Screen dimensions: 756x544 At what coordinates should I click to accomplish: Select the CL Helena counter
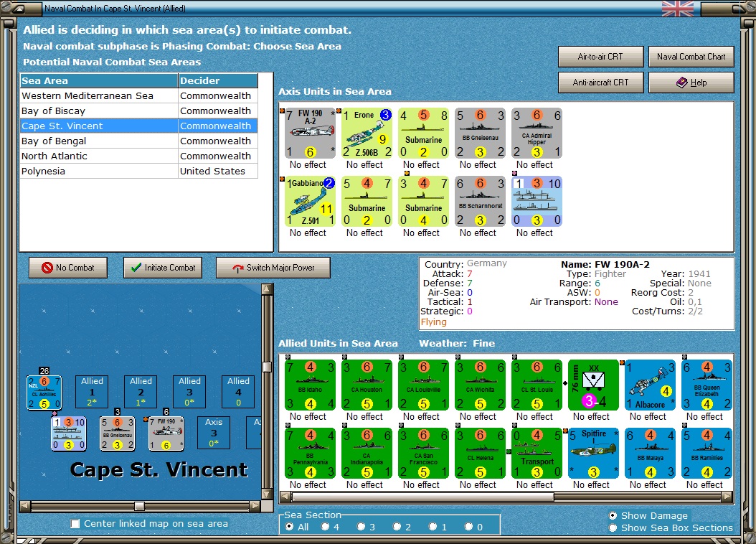tap(481, 453)
